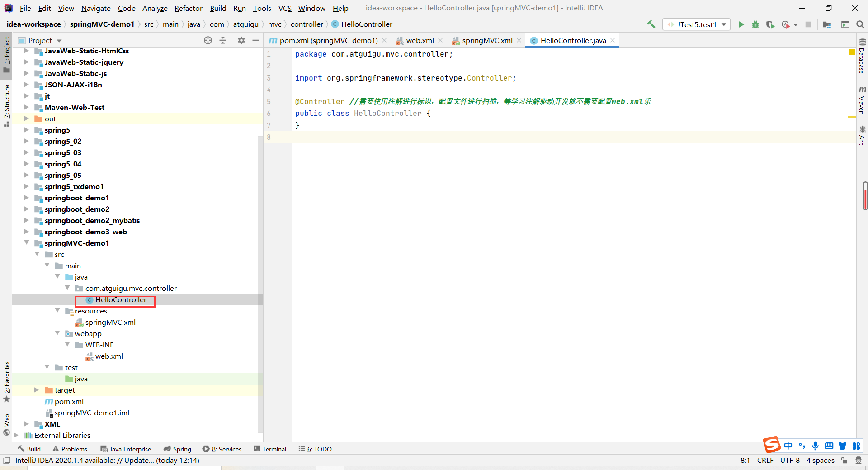Switch to the pom.xml (springMVC-demo1) tab

pyautogui.click(x=328, y=40)
